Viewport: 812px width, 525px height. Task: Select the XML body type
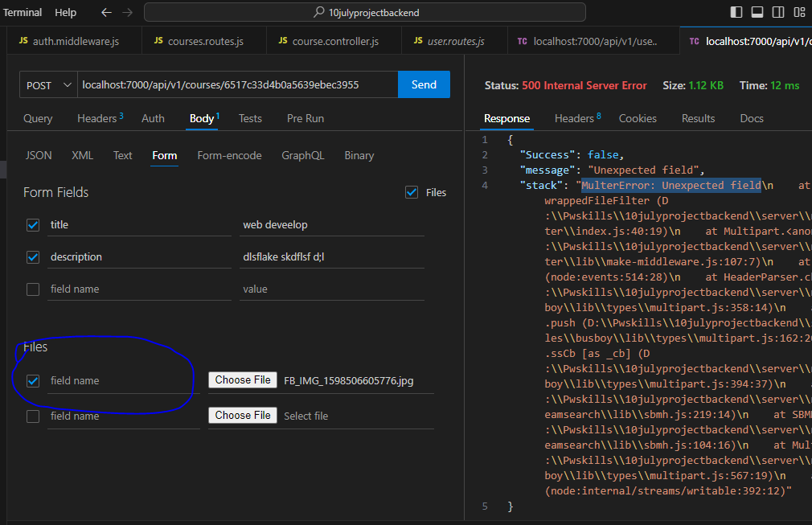pyautogui.click(x=82, y=155)
